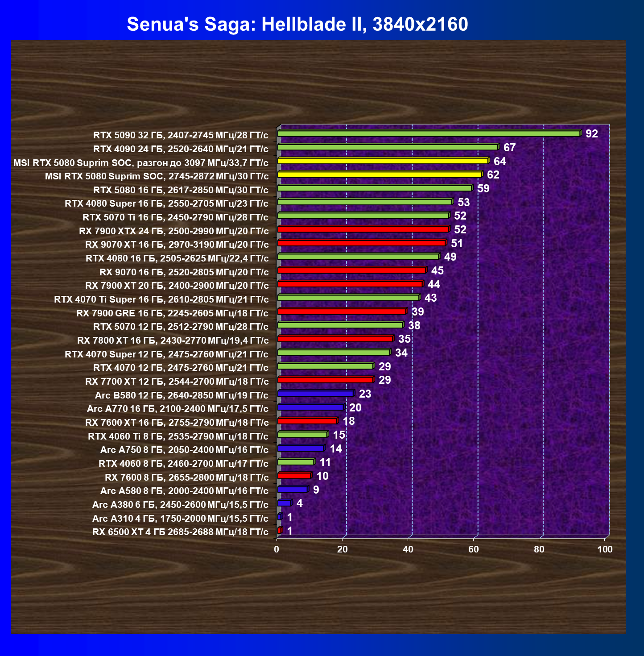Click the blue bar for Arc A770
The width and height of the screenshot is (644, 656).
tap(311, 407)
